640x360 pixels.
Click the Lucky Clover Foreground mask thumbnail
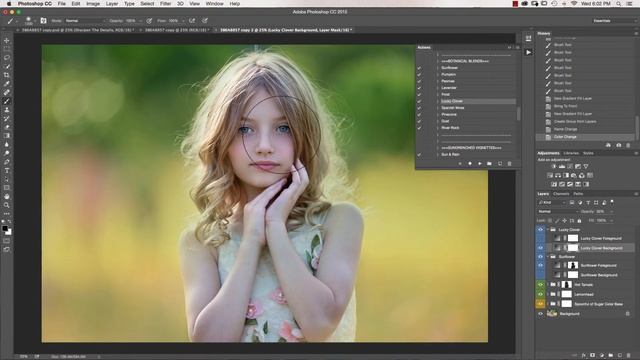click(x=573, y=238)
